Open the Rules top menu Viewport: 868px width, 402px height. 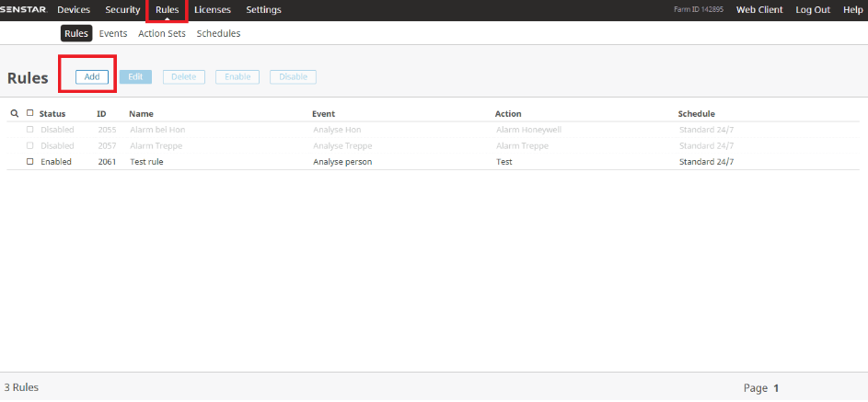[x=168, y=10]
